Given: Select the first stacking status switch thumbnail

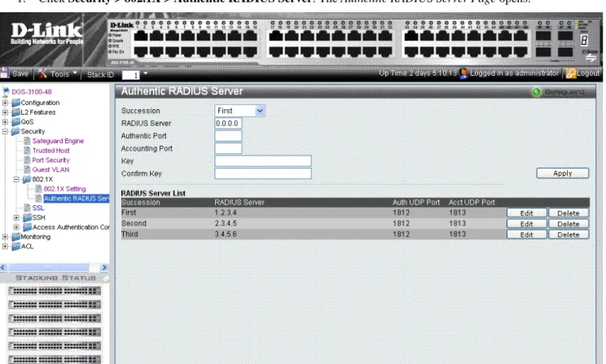Looking at the screenshot, I should tap(54, 291).
